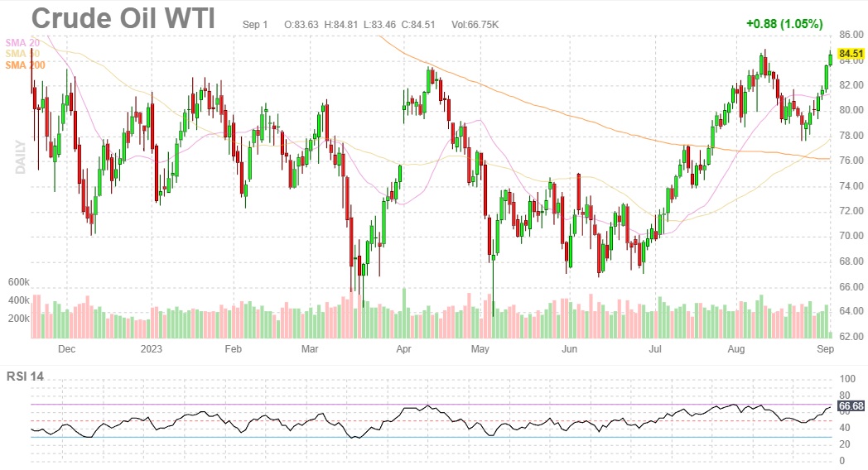Viewport: 868px width, 470px height.
Task: Click the yellow 84.51 last price tag
Action: (x=851, y=54)
